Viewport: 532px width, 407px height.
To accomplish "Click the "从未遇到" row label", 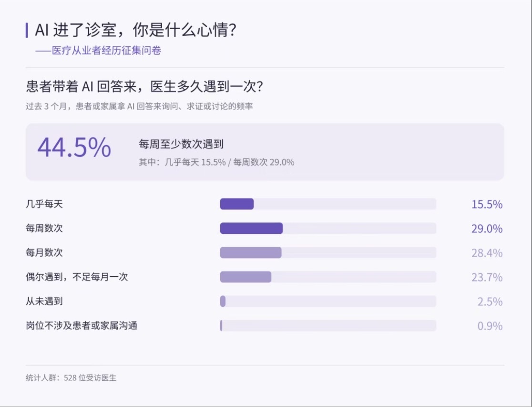I will (x=44, y=302).
